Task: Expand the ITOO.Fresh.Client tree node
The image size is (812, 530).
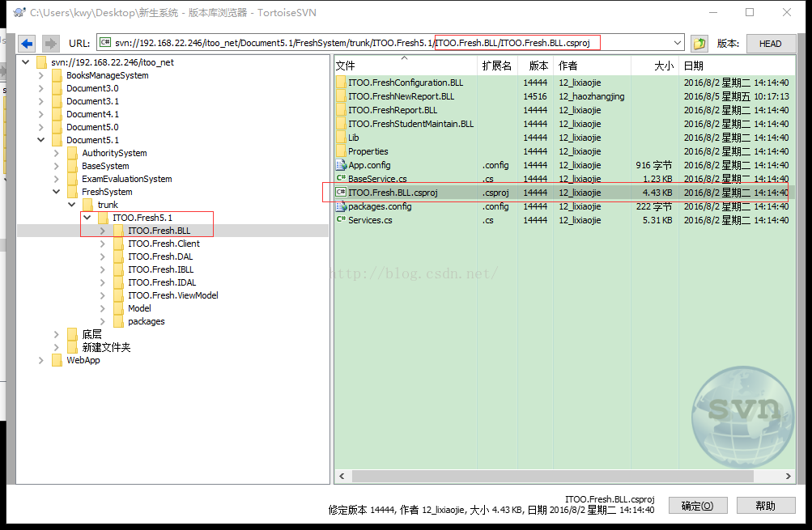Action: pos(103,244)
